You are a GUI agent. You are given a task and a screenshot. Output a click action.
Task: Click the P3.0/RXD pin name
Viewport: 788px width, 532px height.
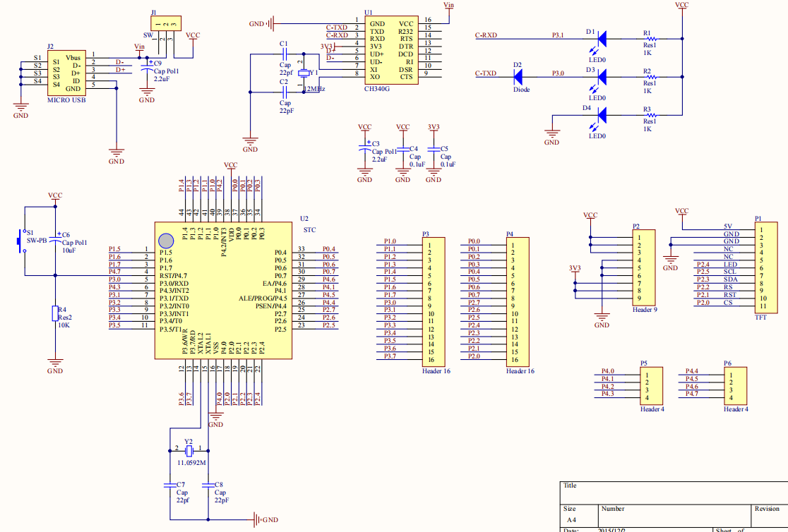coord(174,284)
